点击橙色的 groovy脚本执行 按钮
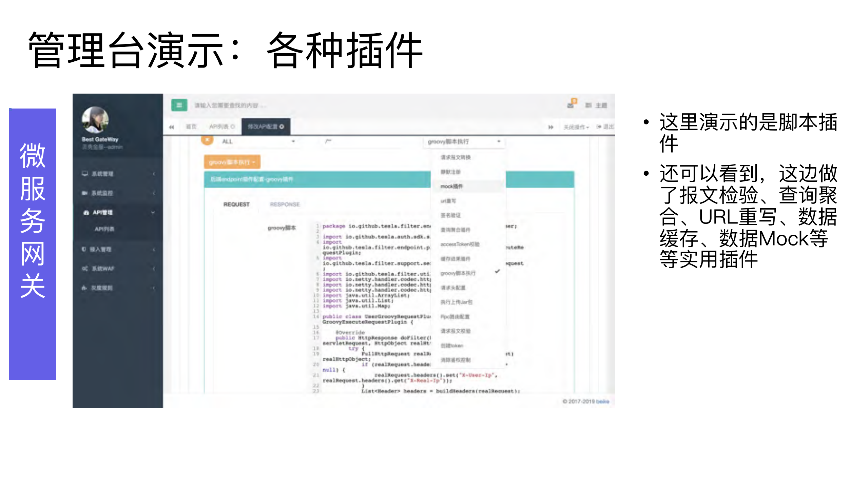This screenshot has height=488, width=868. pyautogui.click(x=232, y=162)
